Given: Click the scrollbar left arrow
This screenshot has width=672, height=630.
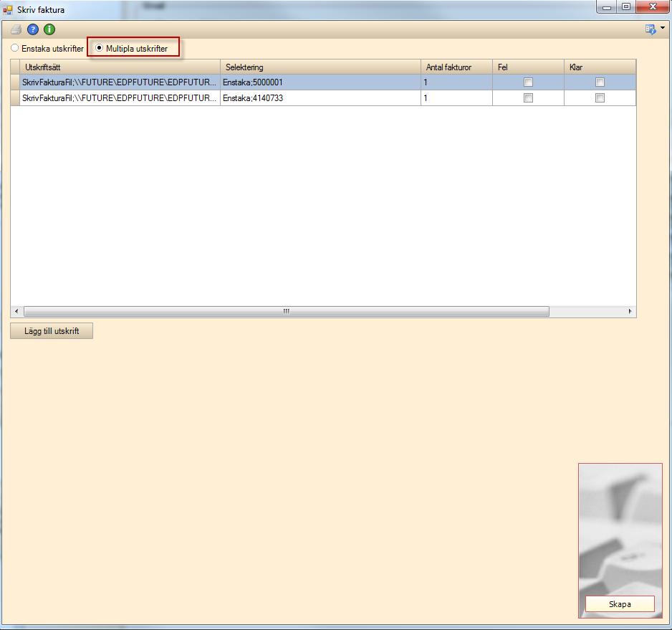Looking at the screenshot, I should click(x=16, y=311).
